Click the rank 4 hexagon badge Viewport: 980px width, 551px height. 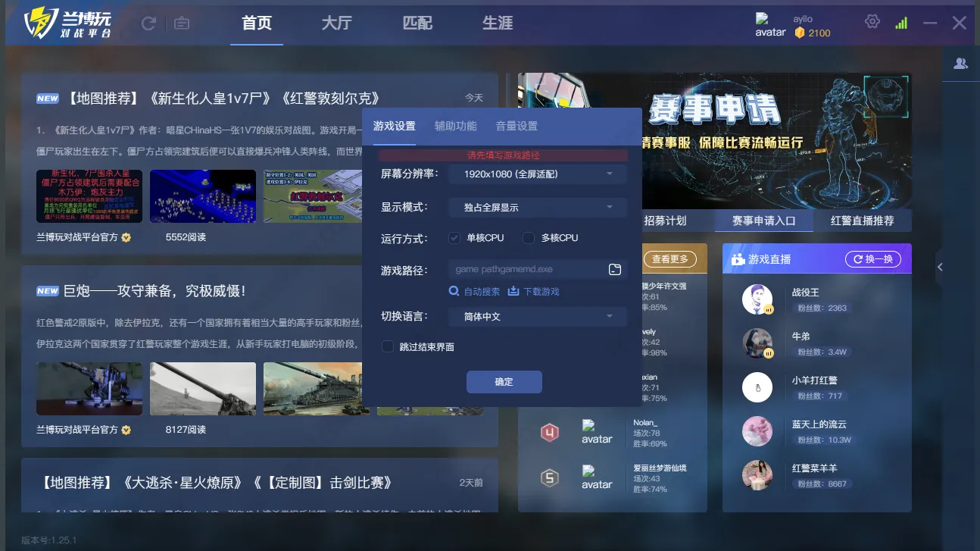click(x=549, y=433)
